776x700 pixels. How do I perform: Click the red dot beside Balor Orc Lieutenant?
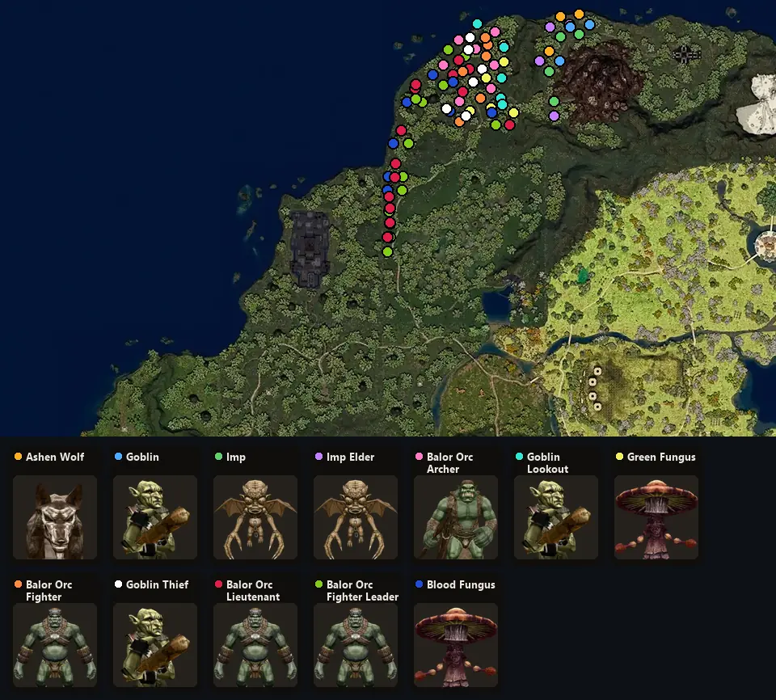tap(219, 584)
